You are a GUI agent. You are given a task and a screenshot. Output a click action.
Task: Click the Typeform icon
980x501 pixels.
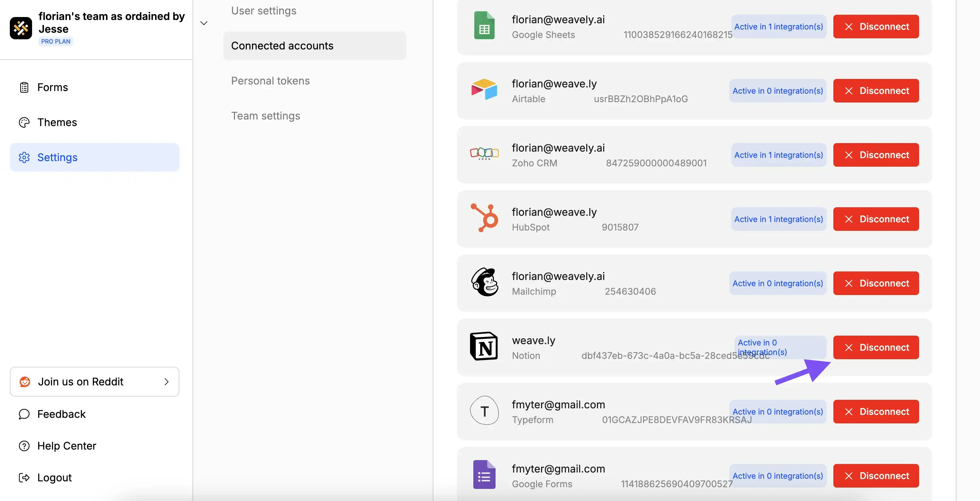pos(484,411)
